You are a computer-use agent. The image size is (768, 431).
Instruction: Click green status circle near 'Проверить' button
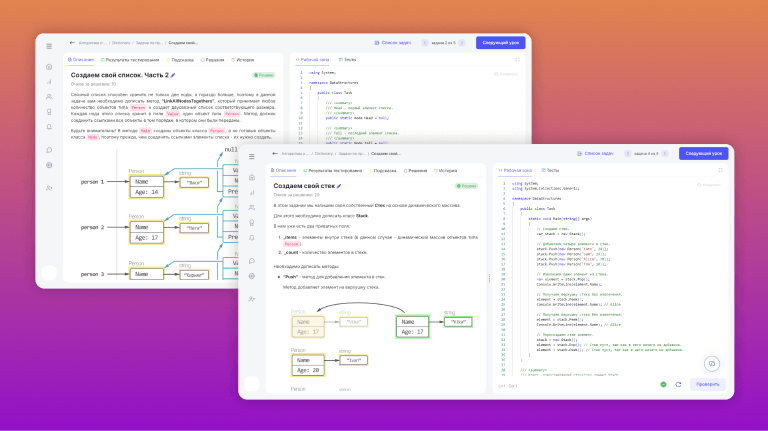point(663,384)
